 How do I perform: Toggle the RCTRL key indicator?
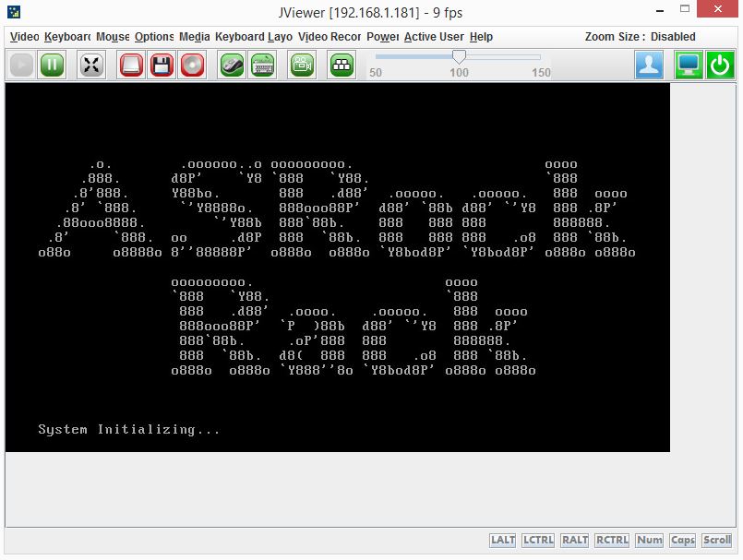pyautogui.click(x=613, y=541)
